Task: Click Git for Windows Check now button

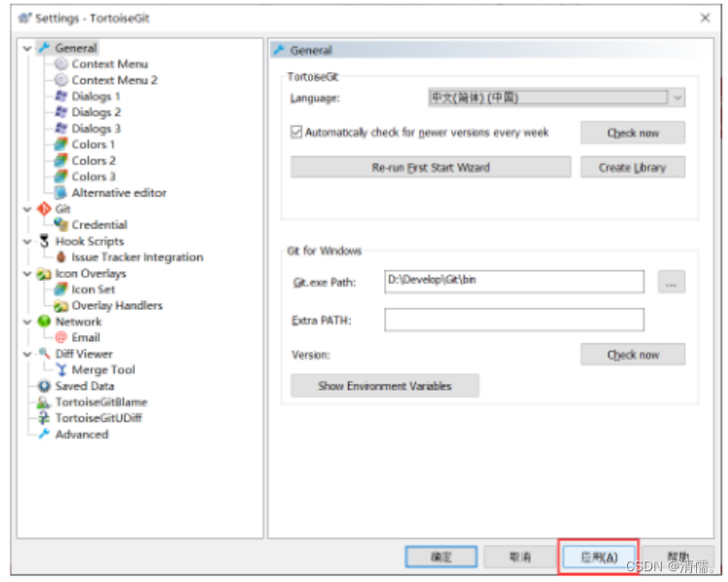Action: tap(633, 355)
